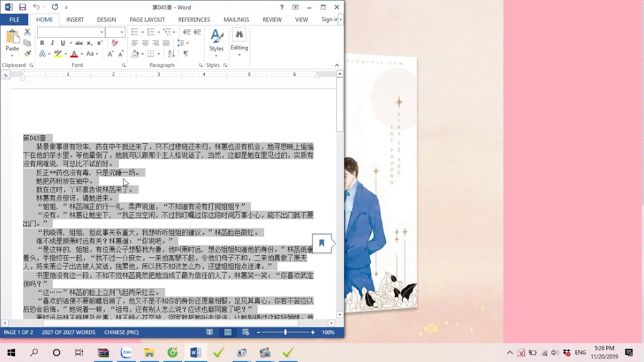Switch to the REFERENCES tab
The height and width of the screenshot is (362, 644).
coord(194,20)
